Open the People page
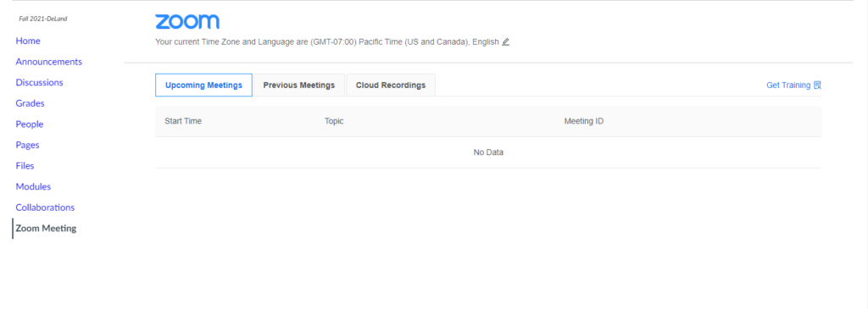The width and height of the screenshot is (868, 309). pos(30,124)
